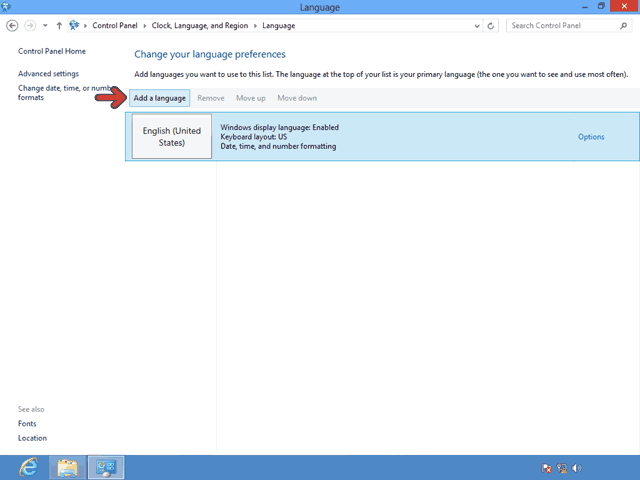Viewport: 640px width, 480px height.
Task: Expand the arrow before Control Panel breadcrumb
Action: point(85,26)
